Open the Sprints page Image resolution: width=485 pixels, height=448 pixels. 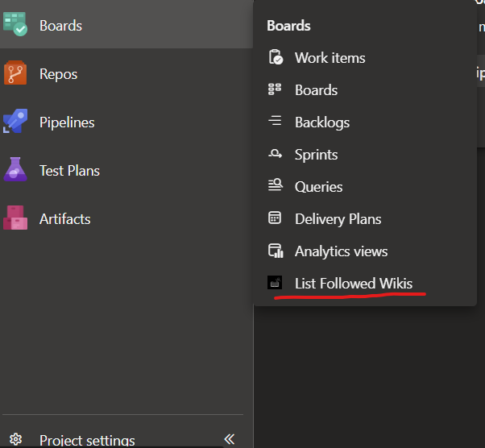(x=316, y=155)
